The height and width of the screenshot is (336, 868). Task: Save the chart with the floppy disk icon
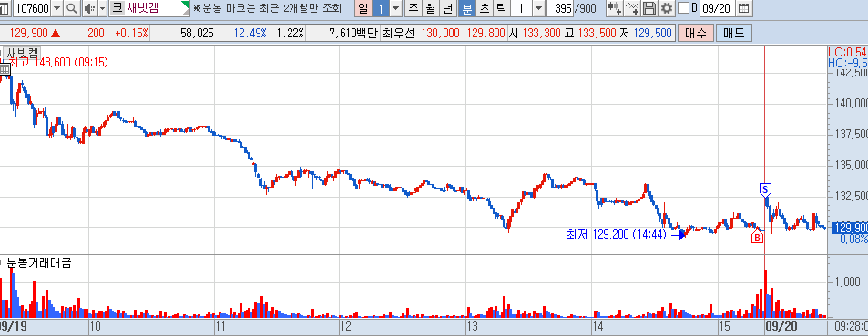tap(650, 8)
